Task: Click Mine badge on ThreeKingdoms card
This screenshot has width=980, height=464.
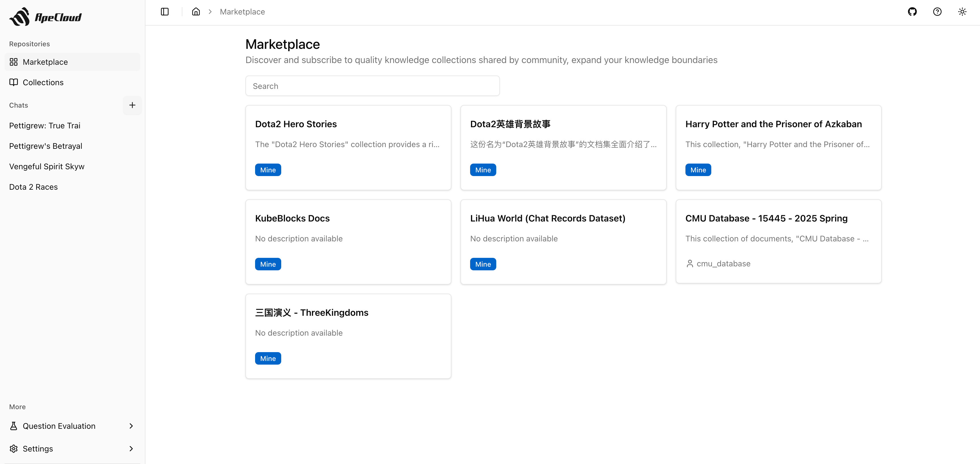Action: (x=268, y=359)
